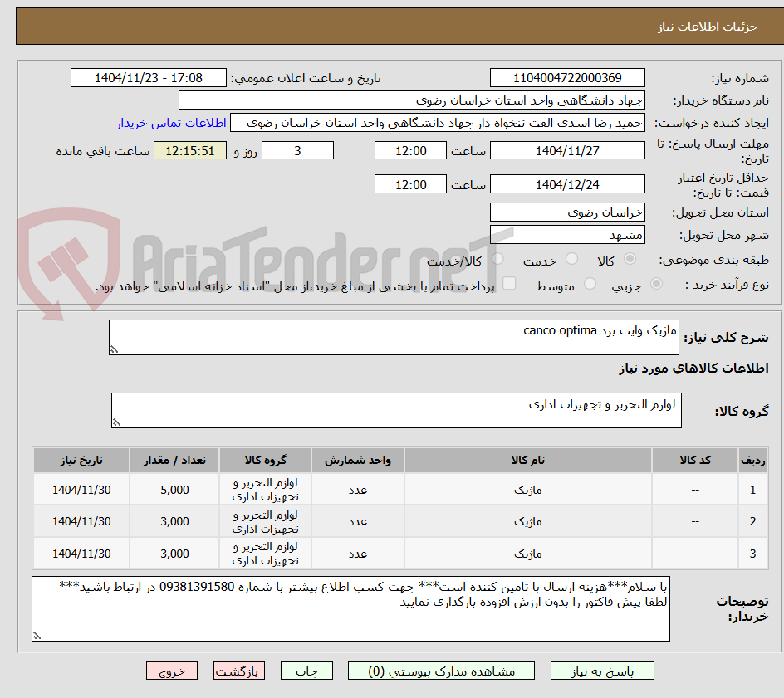
Task: Click the پاسخ به نیاز button
Action: click(x=602, y=671)
